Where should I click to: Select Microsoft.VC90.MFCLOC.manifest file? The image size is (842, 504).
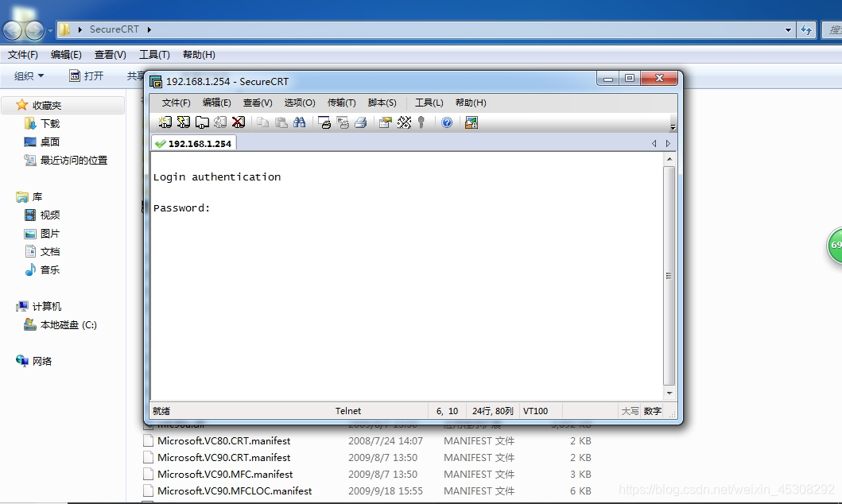pyautogui.click(x=235, y=490)
